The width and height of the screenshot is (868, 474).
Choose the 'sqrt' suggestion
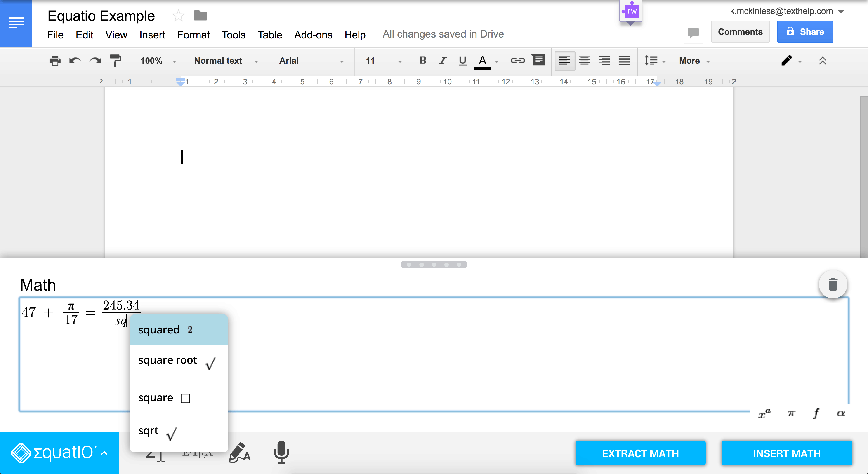pos(179,433)
